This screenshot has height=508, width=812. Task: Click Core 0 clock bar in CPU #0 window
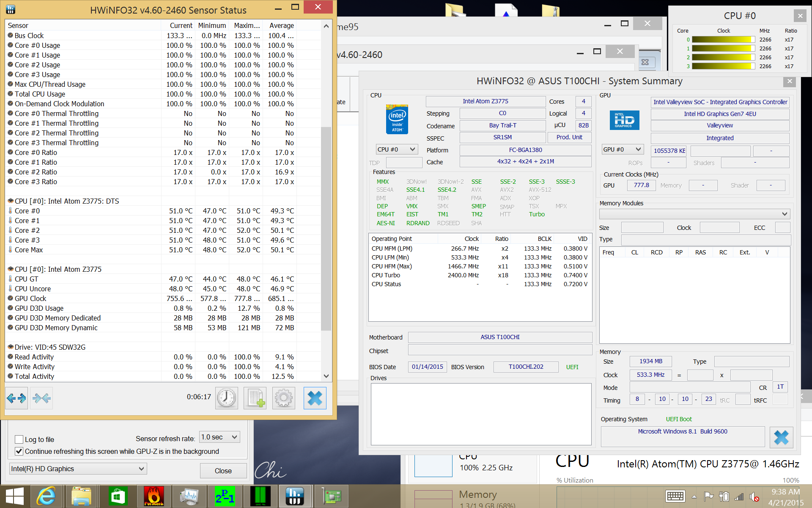(724, 39)
